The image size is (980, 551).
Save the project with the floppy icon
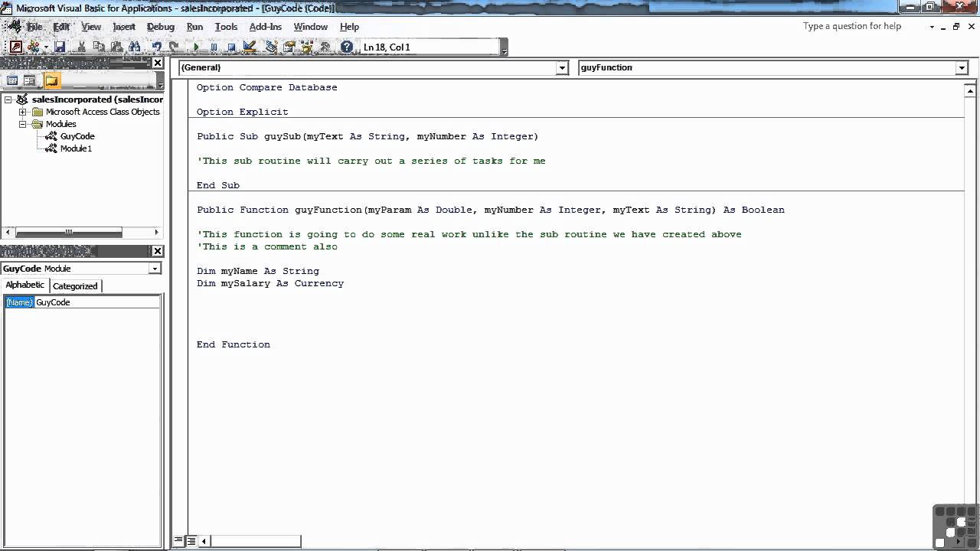pos(60,47)
